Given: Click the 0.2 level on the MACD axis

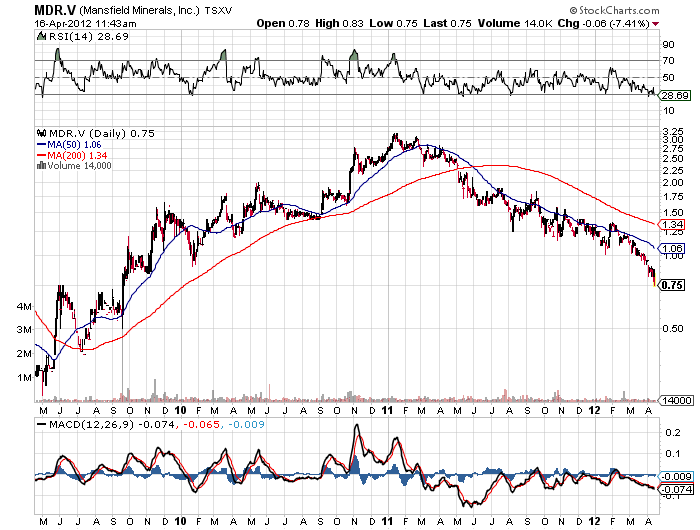Looking at the screenshot, I should 673,432.
